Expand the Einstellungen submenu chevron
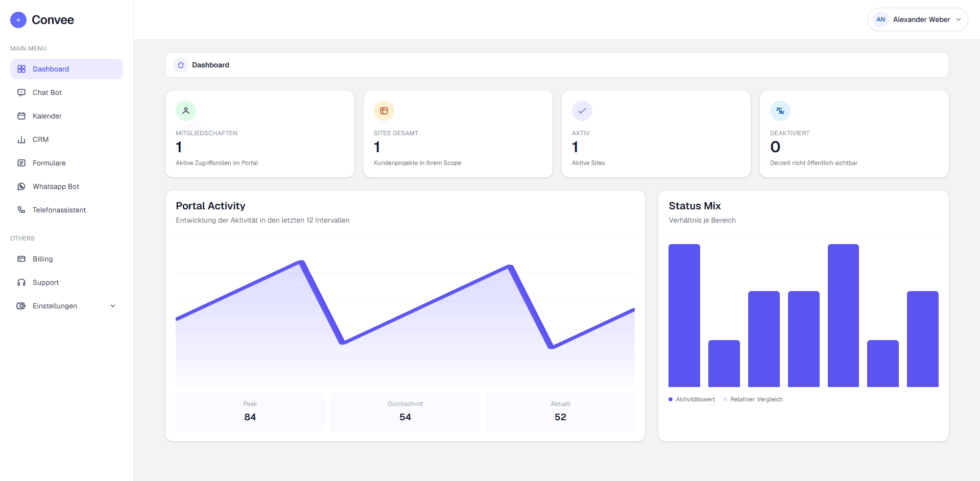Image resolution: width=980 pixels, height=481 pixels. pos(113,306)
